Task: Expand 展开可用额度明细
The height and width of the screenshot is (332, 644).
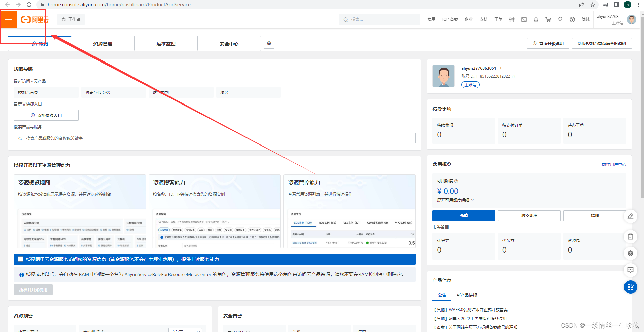Action: [455, 200]
